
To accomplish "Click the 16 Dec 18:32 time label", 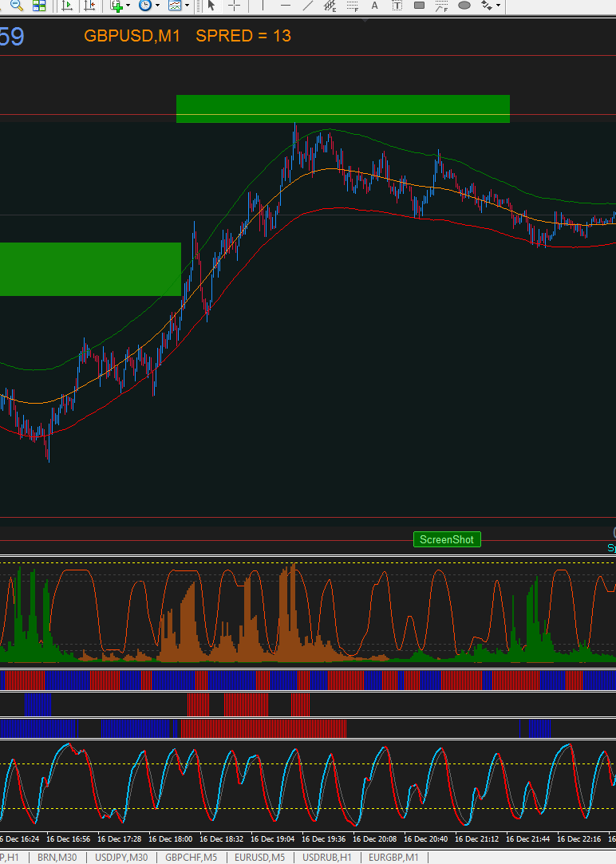I will pyautogui.click(x=222, y=838).
